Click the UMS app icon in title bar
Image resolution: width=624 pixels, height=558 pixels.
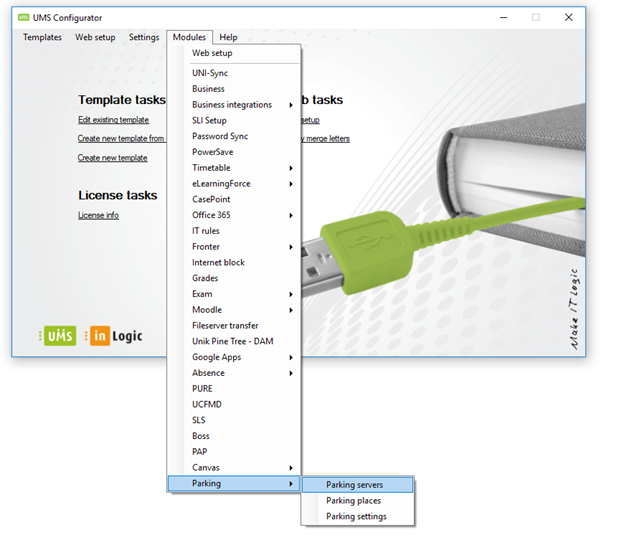23,18
